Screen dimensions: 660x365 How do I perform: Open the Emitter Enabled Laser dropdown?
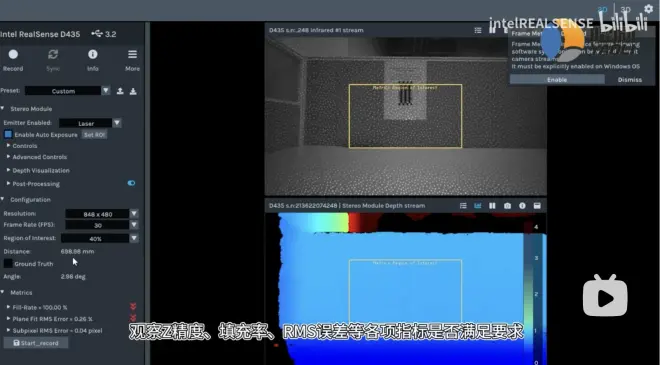click(x=90, y=123)
